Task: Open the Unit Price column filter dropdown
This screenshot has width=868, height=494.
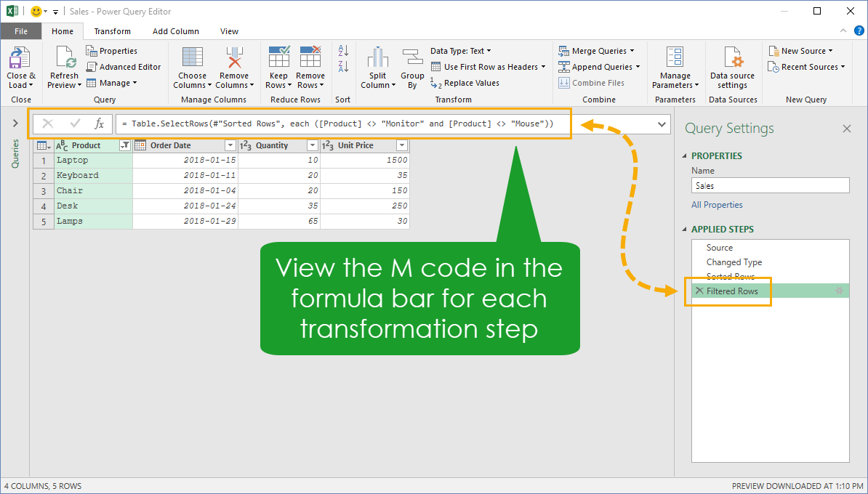Action: [402, 145]
